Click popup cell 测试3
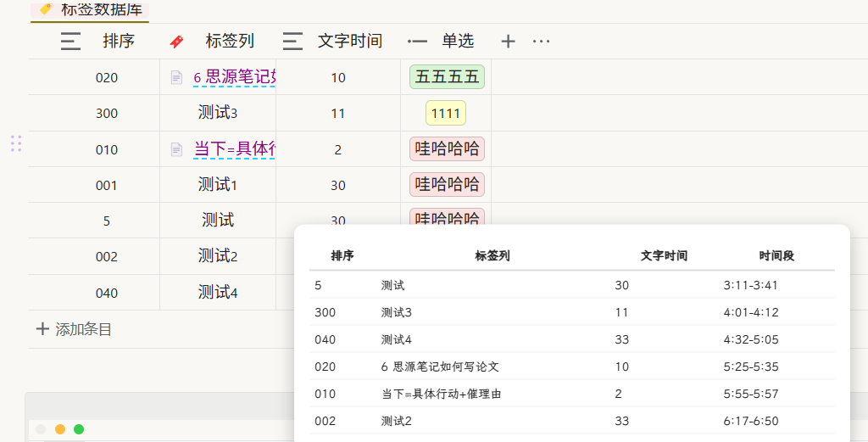Screen dimensions: 868x442 [397, 312]
